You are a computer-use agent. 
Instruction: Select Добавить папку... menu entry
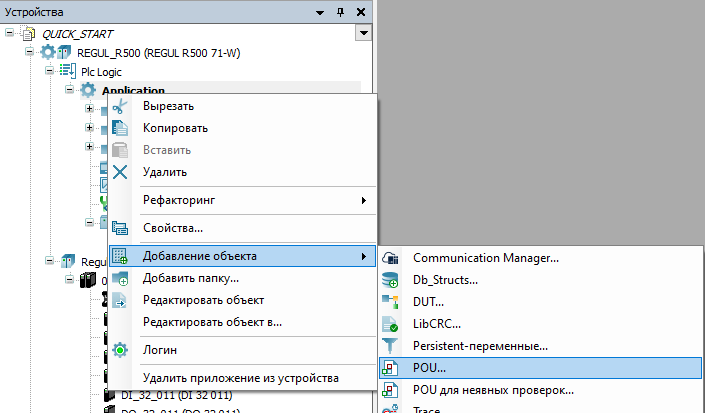coord(190,278)
